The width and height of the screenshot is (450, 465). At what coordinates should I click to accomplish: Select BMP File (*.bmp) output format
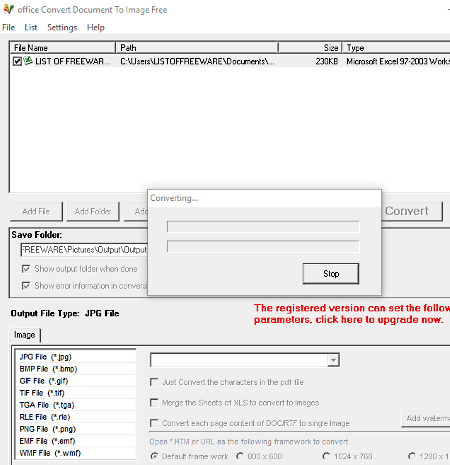(76, 369)
